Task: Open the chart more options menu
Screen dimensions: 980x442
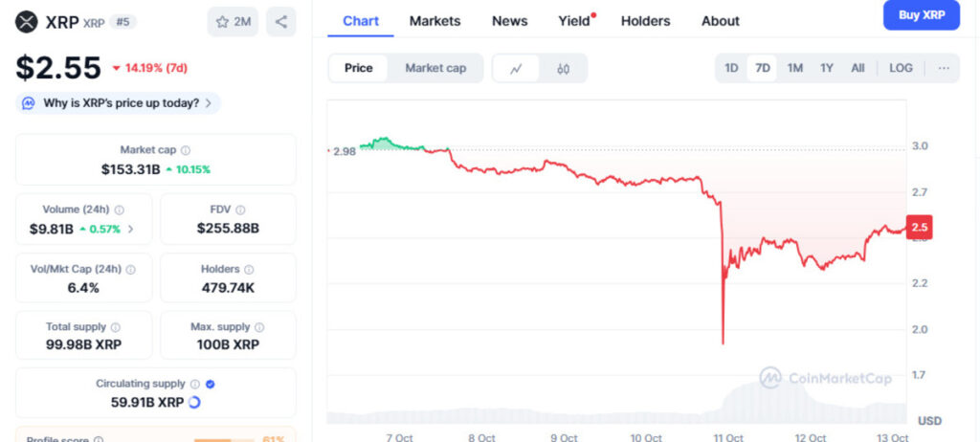Action: (x=944, y=68)
